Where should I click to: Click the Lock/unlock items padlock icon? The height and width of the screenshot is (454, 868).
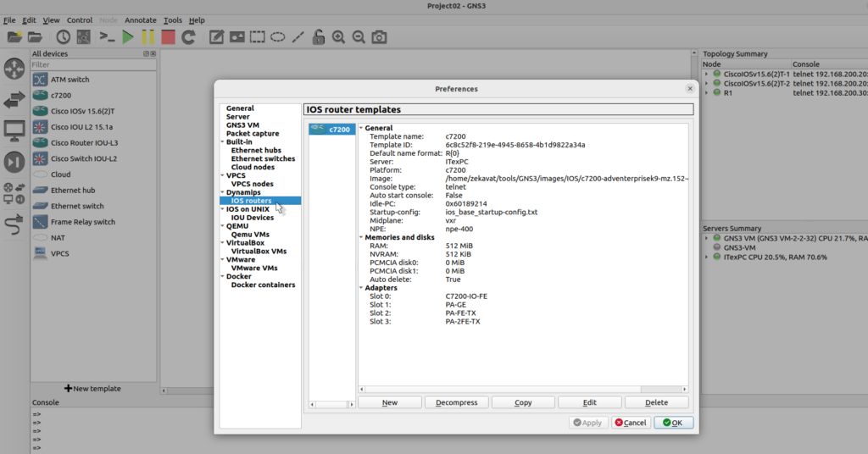coord(319,37)
